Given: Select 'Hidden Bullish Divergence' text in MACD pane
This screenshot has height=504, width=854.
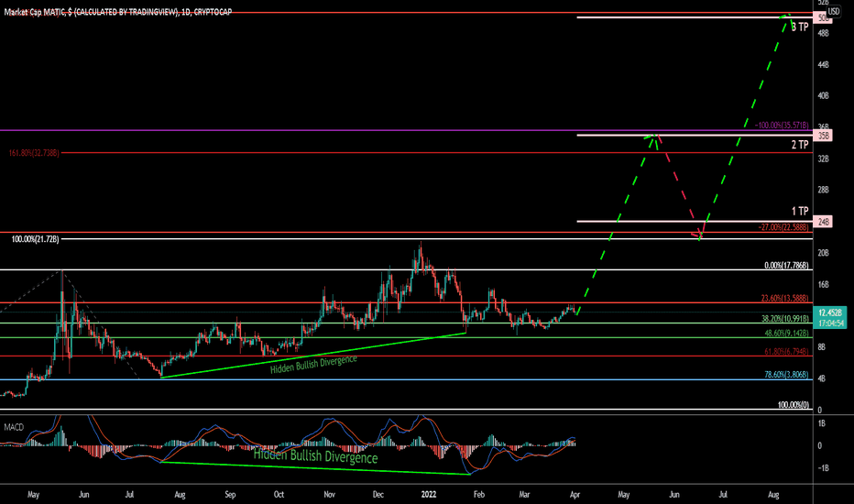Looking at the screenshot, I should tap(316, 455).
